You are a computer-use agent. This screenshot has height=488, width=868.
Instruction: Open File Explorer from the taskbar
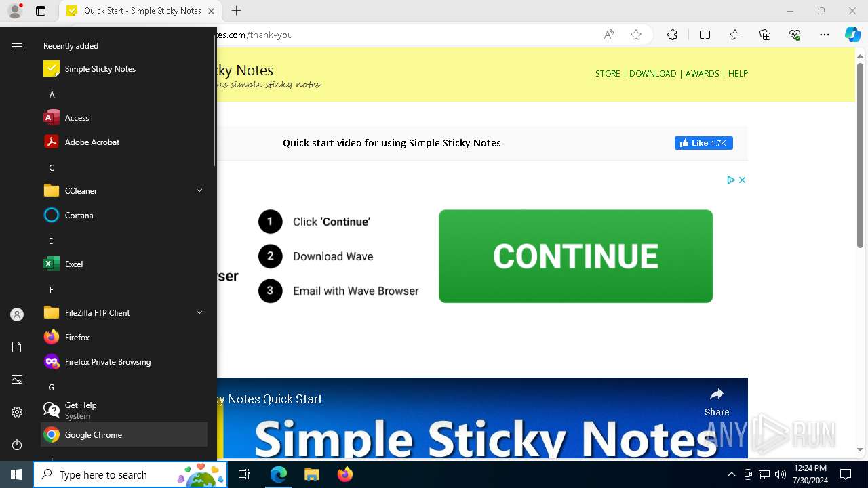click(311, 474)
